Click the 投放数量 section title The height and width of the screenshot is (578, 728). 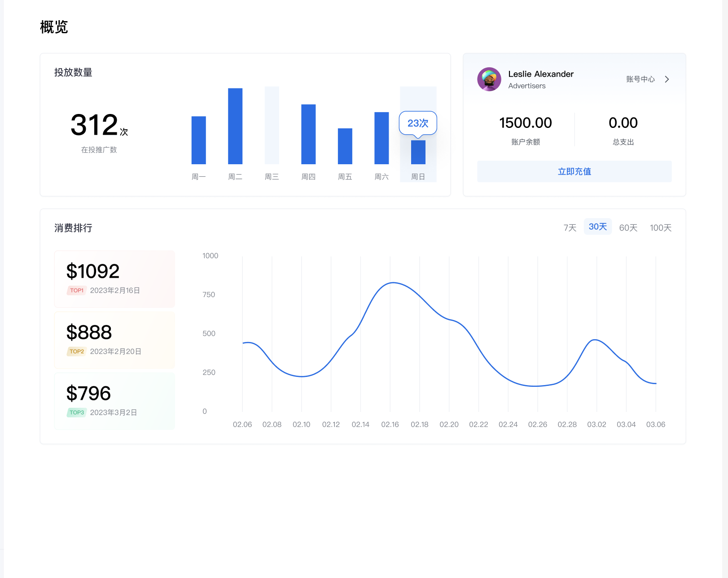coord(73,72)
